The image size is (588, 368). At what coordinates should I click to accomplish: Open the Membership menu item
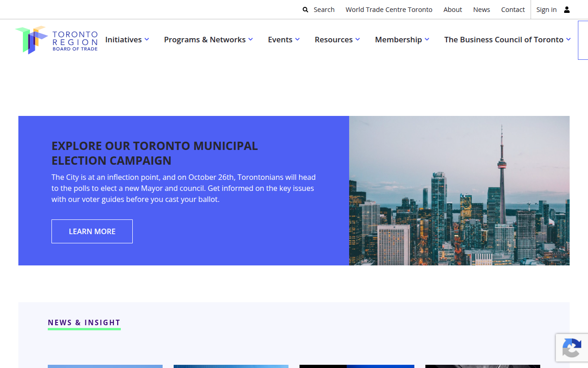tap(398, 40)
